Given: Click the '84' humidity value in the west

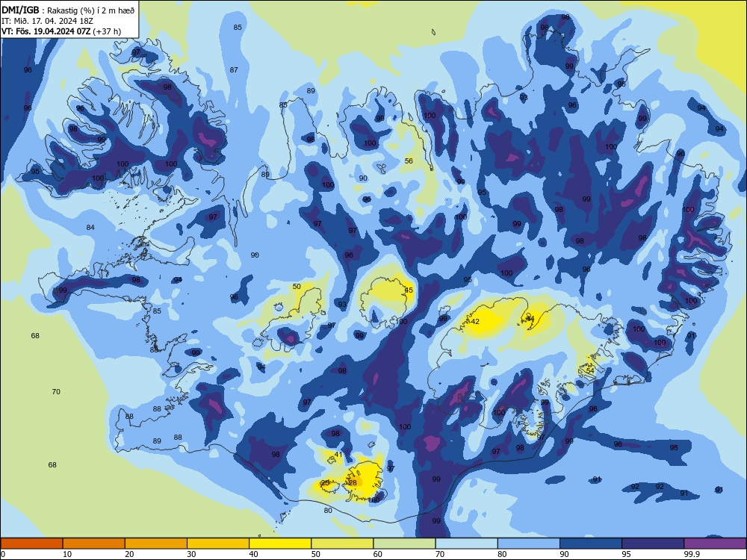Looking at the screenshot, I should [x=90, y=227].
